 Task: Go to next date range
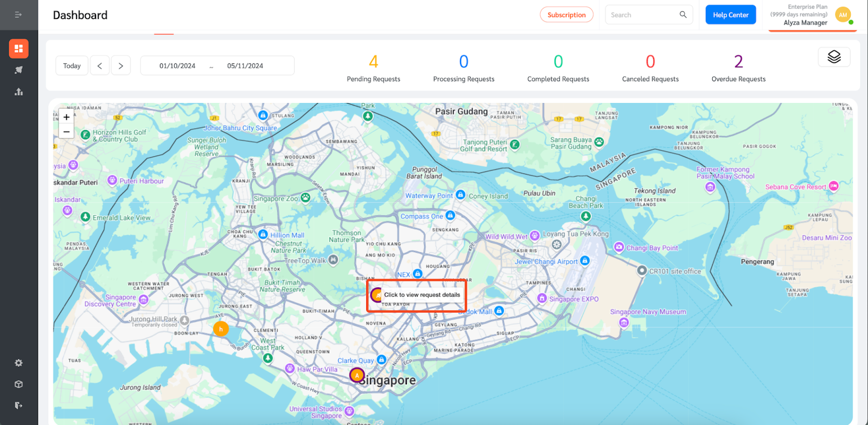(x=121, y=66)
